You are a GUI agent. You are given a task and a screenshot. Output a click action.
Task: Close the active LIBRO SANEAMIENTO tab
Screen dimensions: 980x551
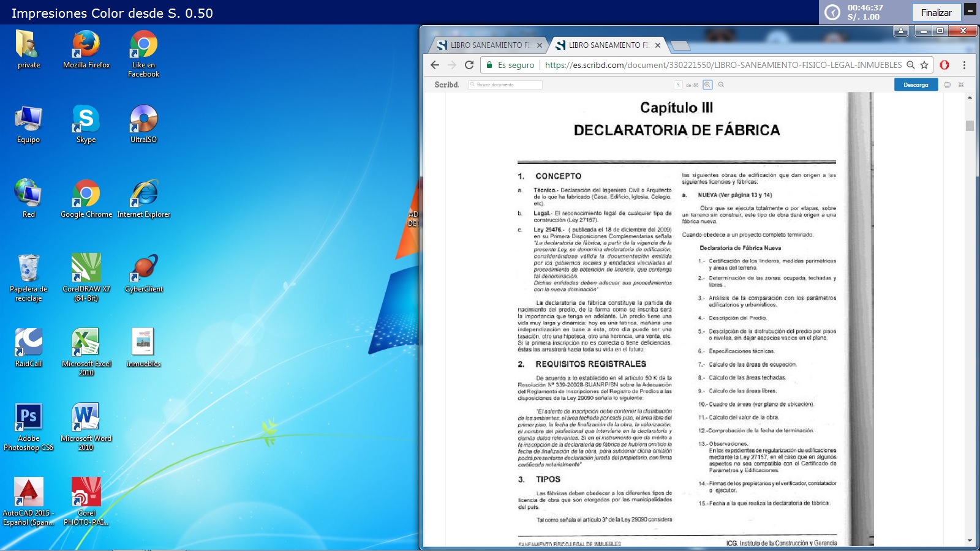point(658,45)
